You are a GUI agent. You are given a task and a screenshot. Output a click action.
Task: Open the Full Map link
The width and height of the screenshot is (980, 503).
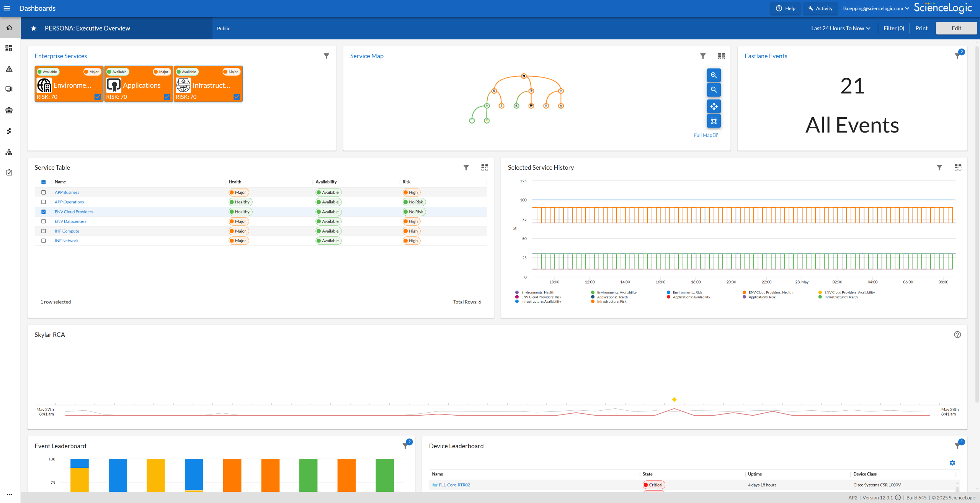(706, 135)
